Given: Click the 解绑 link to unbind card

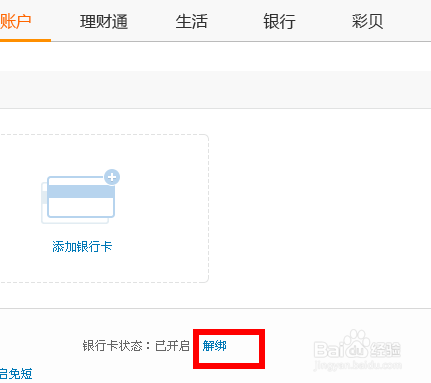Looking at the screenshot, I should (x=215, y=346).
